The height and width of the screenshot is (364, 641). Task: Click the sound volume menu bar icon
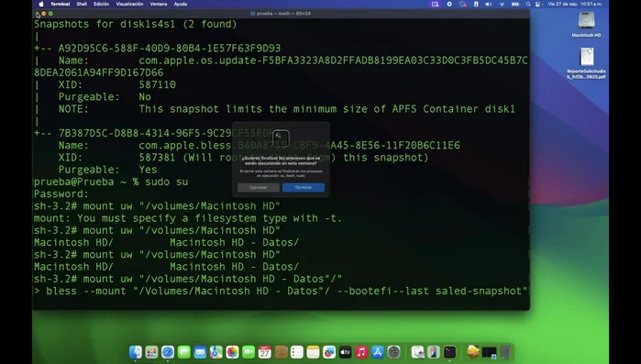pos(488,4)
